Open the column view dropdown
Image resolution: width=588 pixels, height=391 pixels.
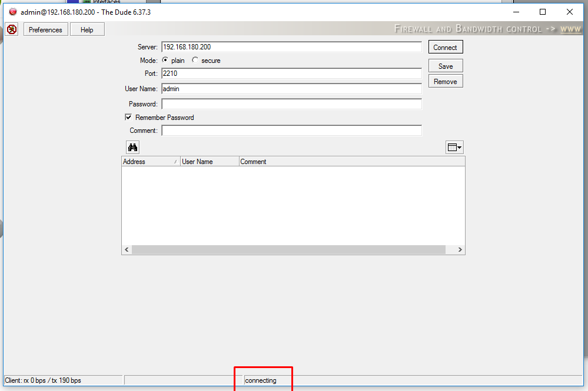pos(454,147)
